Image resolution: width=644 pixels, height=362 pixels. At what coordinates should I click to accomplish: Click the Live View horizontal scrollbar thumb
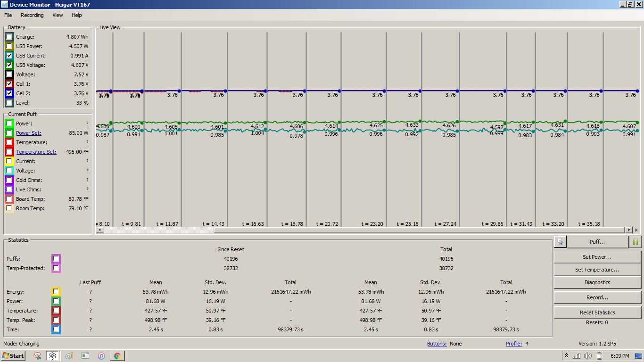click(x=158, y=230)
